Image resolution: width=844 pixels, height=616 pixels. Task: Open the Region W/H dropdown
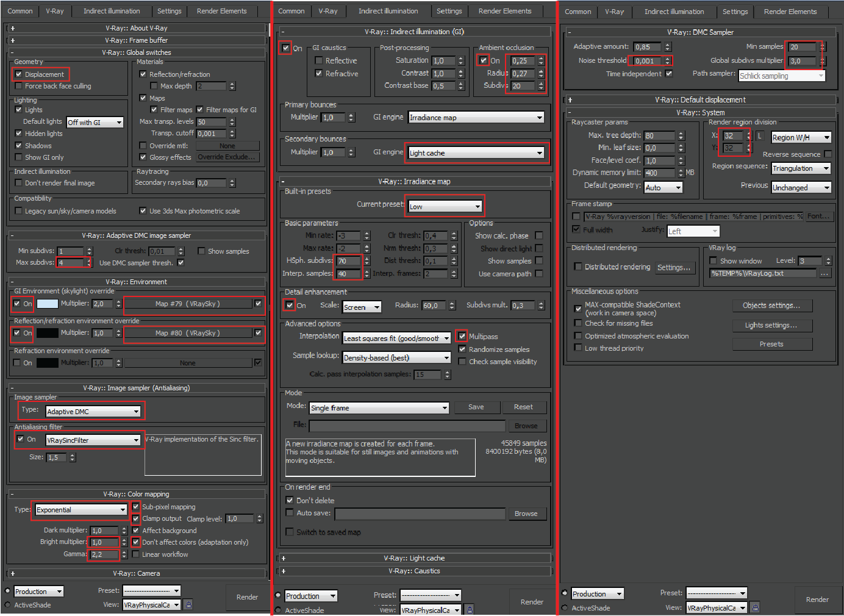(x=801, y=137)
